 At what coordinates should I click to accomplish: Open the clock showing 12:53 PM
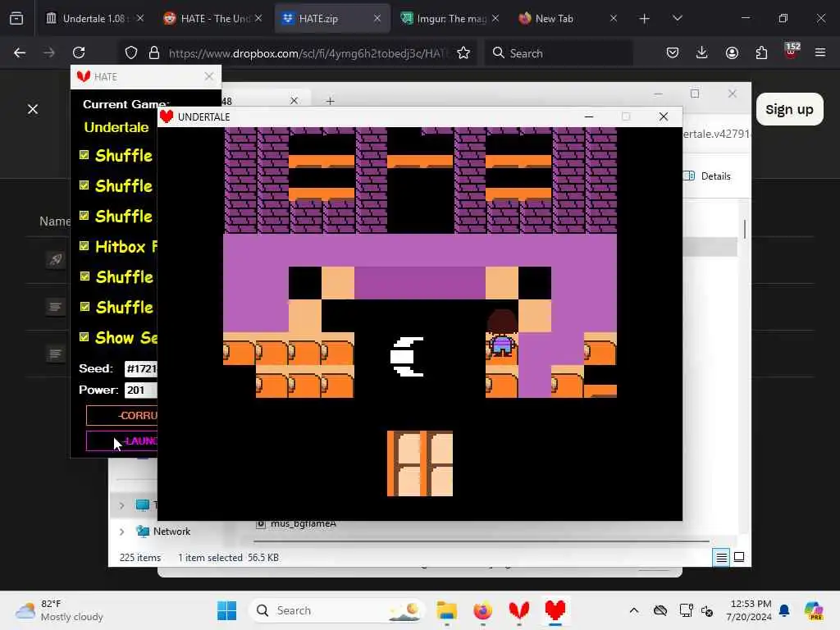749,610
